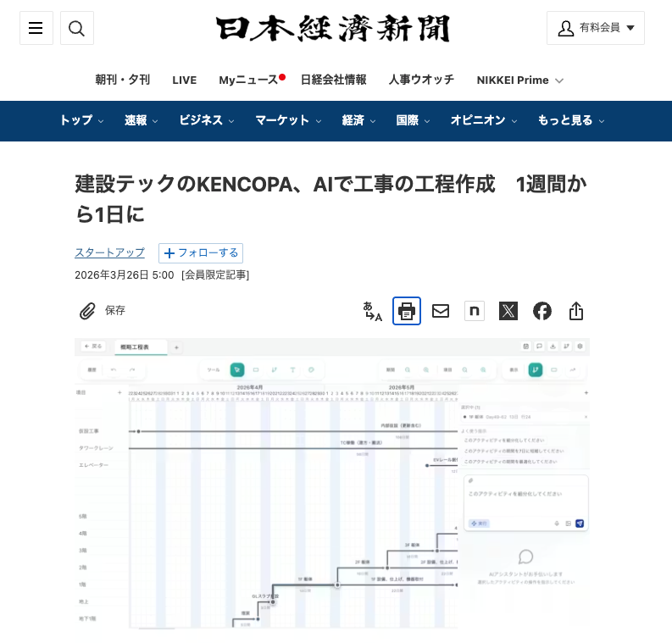Open Myニュース
The image size is (672, 643).
click(x=252, y=80)
